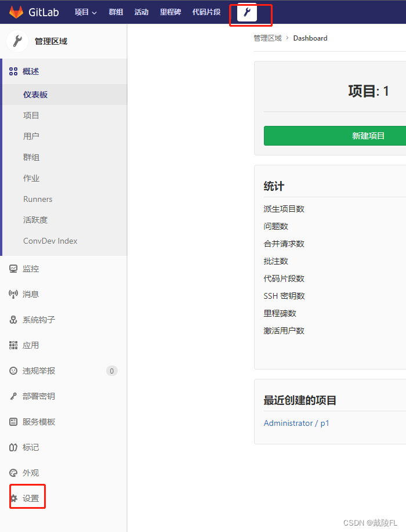
Task: Open 活动 in the top navigation
Action: coord(142,12)
